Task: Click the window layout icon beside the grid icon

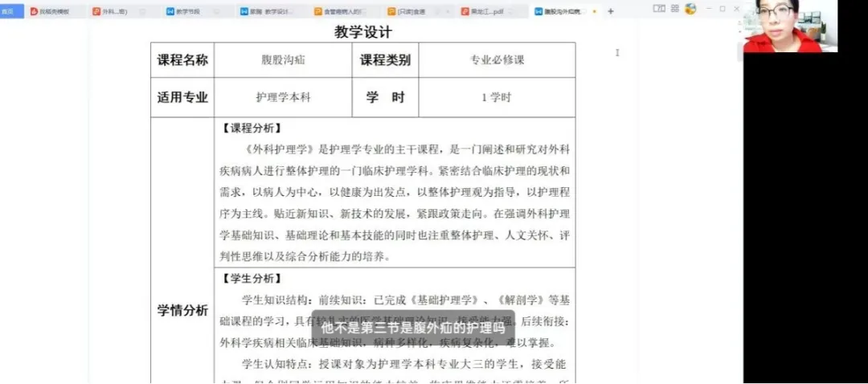Action: point(659,9)
